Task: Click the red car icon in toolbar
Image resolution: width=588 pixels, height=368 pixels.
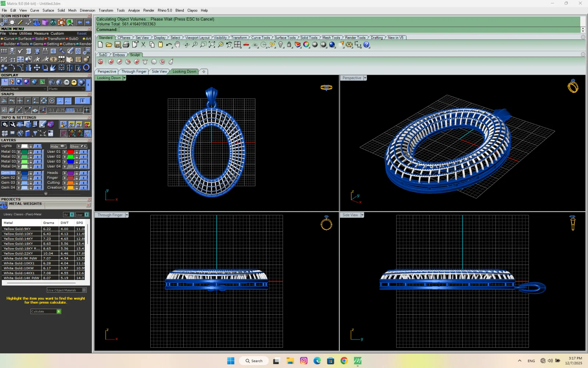Action: click(x=246, y=45)
